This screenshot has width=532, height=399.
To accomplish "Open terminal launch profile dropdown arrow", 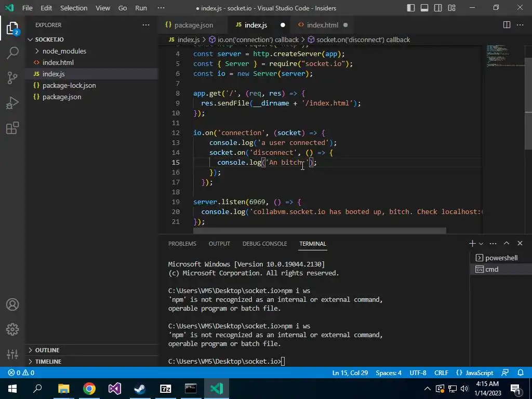I will click(481, 244).
